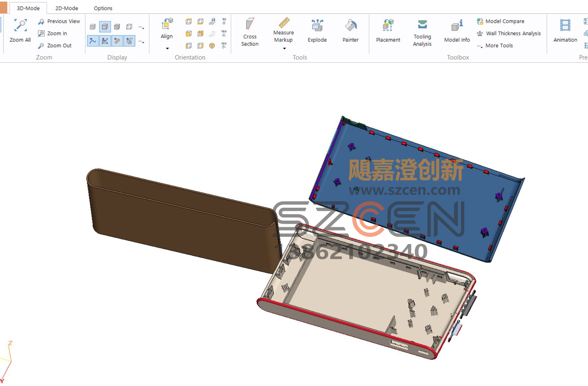Select top view cube icon
The image size is (588, 386).
pos(188,22)
